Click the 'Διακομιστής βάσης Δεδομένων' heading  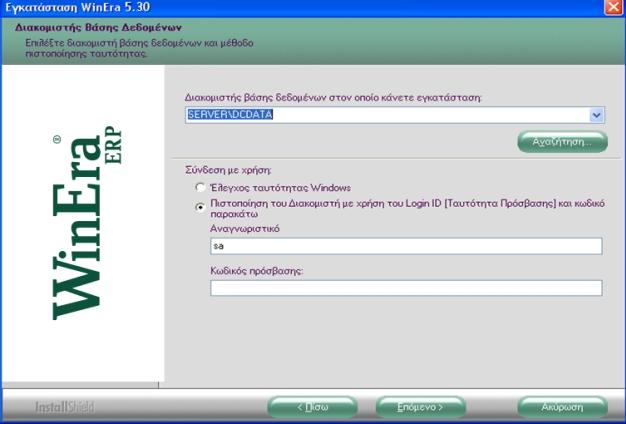pos(98,28)
